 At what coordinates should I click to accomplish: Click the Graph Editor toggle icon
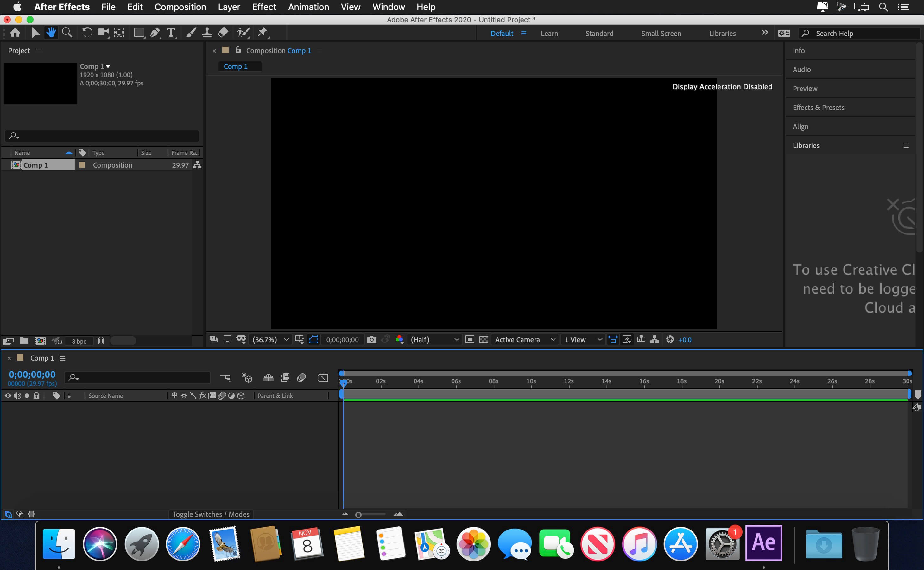[x=324, y=377]
